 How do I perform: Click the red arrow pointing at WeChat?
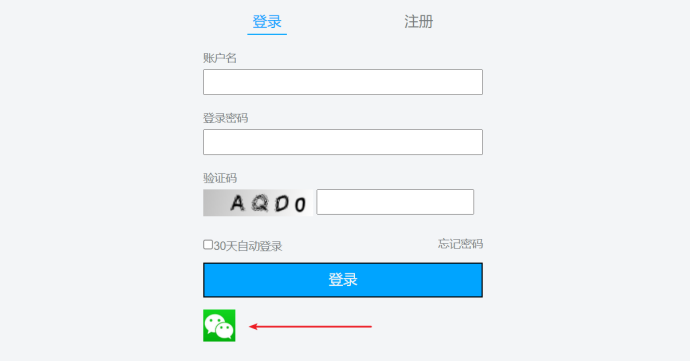coord(311,326)
